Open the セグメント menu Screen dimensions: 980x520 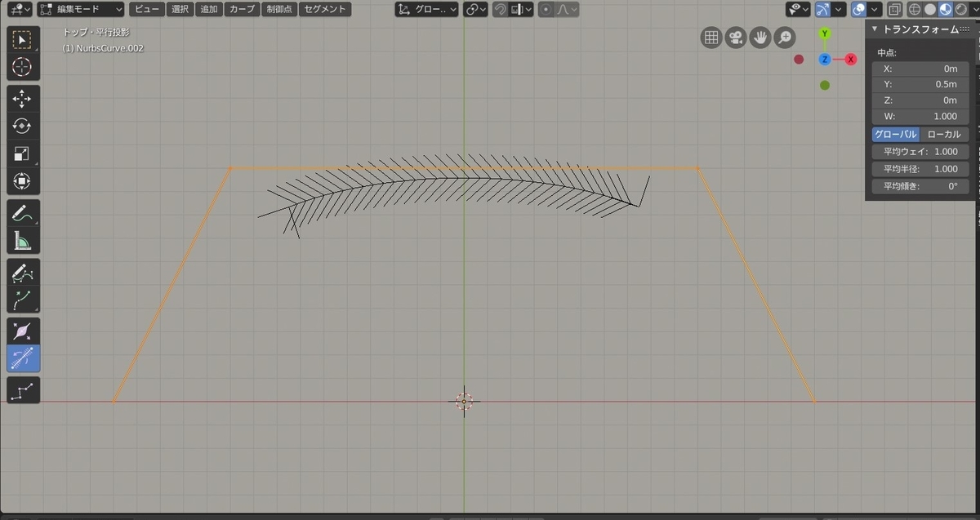point(324,10)
